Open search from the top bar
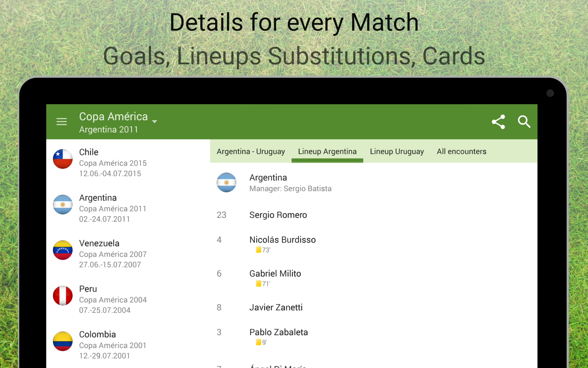Image resolution: width=588 pixels, height=368 pixels. (524, 122)
